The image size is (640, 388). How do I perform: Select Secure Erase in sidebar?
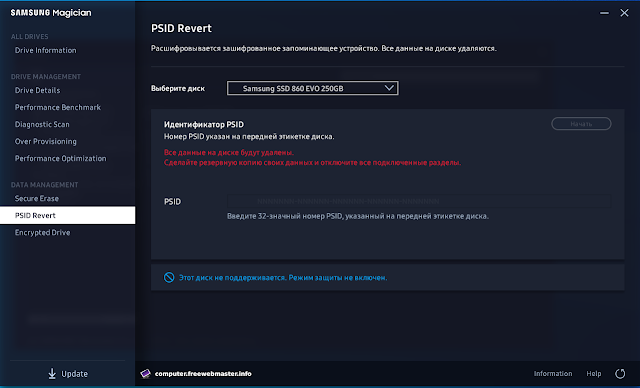point(37,198)
